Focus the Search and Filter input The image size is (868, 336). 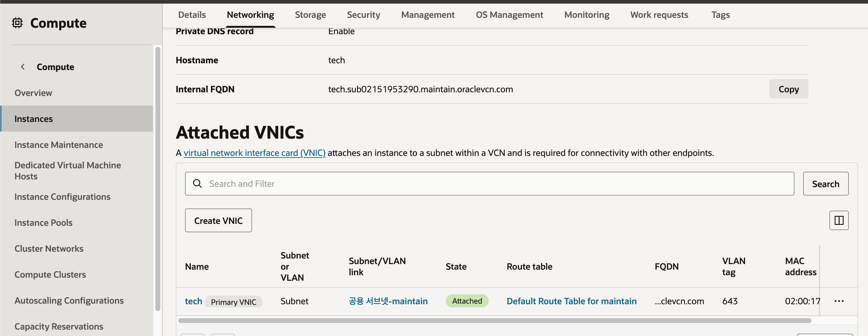tap(495, 184)
